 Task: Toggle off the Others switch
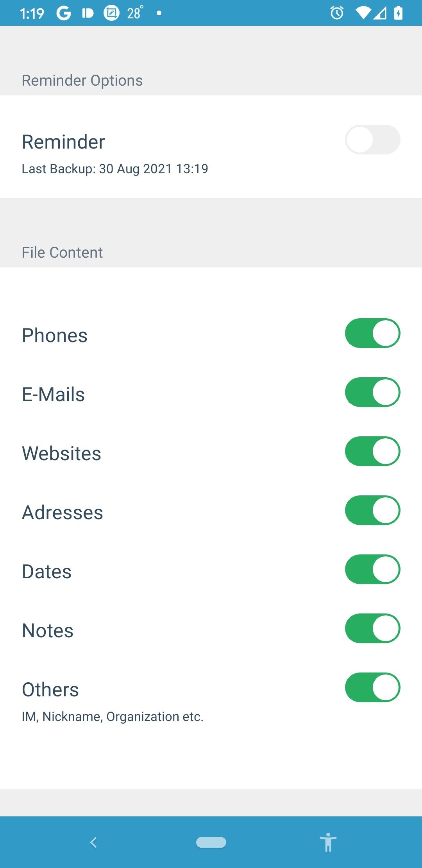[x=372, y=687]
